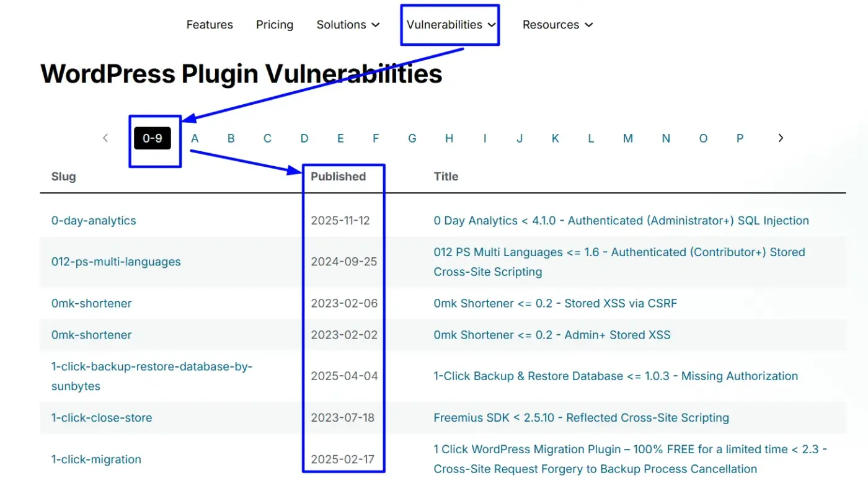This screenshot has height=483, width=868.
Task: Select the published date 2023-02-02
Action: [x=344, y=335]
